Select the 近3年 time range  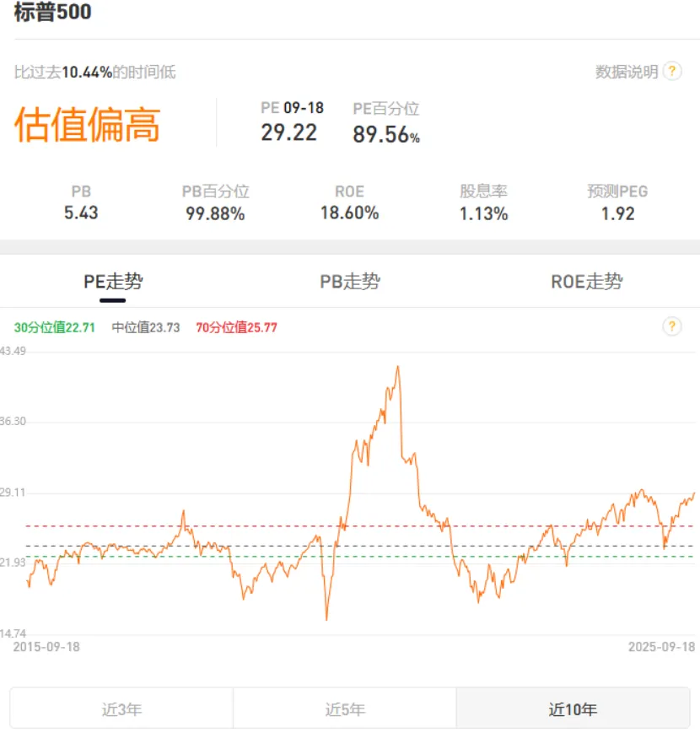point(121,709)
